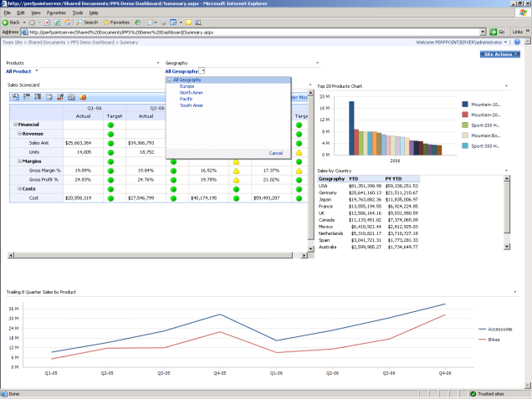Click the yellow Discuss note icon

point(189,23)
